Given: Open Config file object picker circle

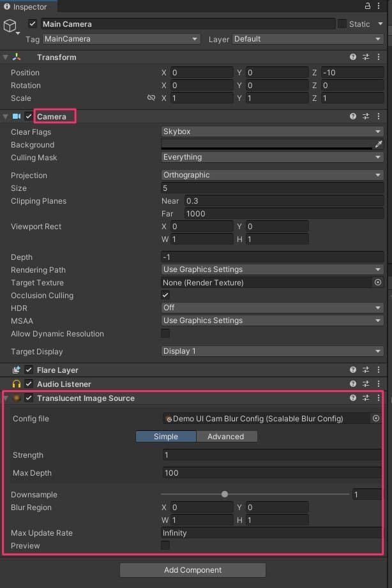Looking at the screenshot, I should (376, 419).
